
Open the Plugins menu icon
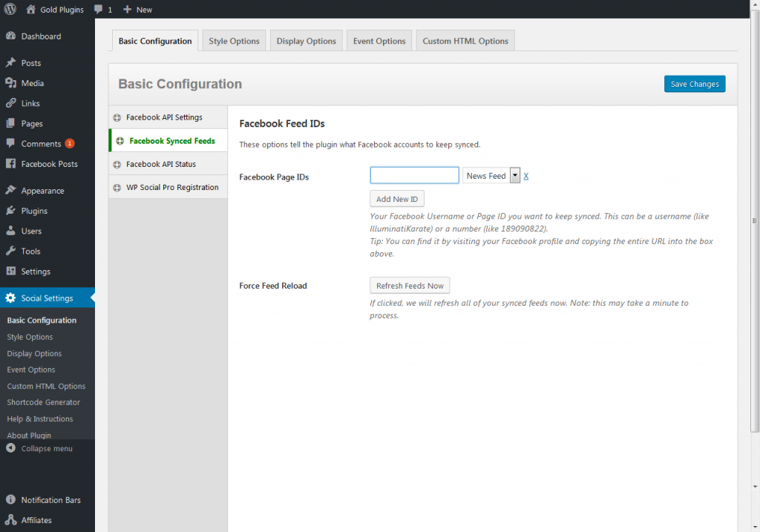tap(10, 211)
